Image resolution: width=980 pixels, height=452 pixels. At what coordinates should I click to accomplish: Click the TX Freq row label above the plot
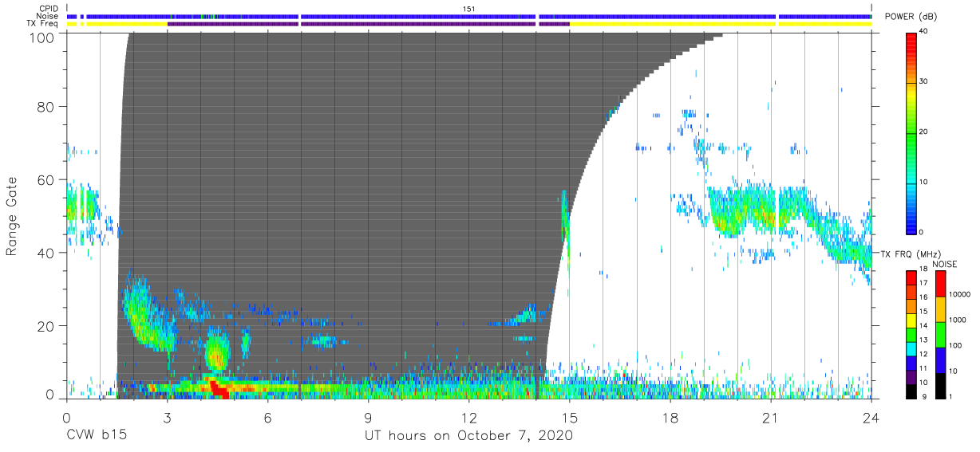pos(43,23)
